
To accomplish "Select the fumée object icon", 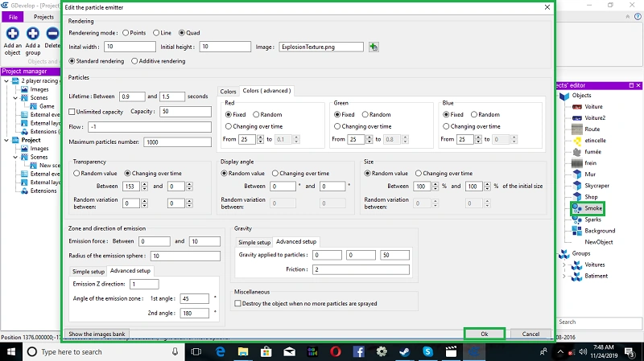I will point(577,152).
